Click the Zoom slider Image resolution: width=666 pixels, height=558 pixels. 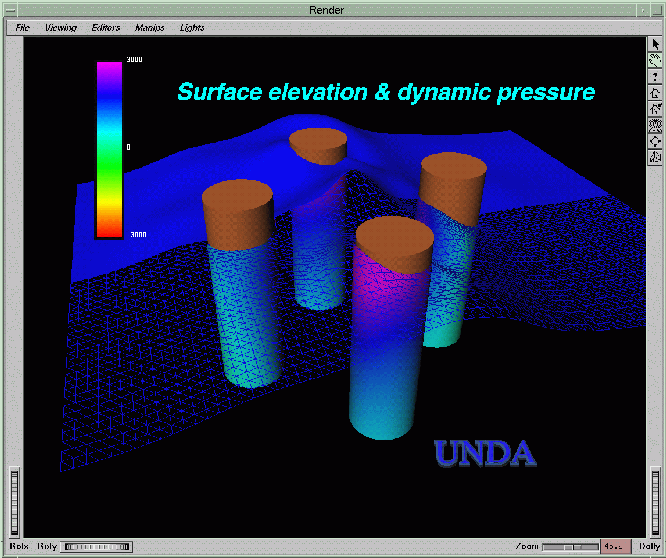tap(568, 546)
